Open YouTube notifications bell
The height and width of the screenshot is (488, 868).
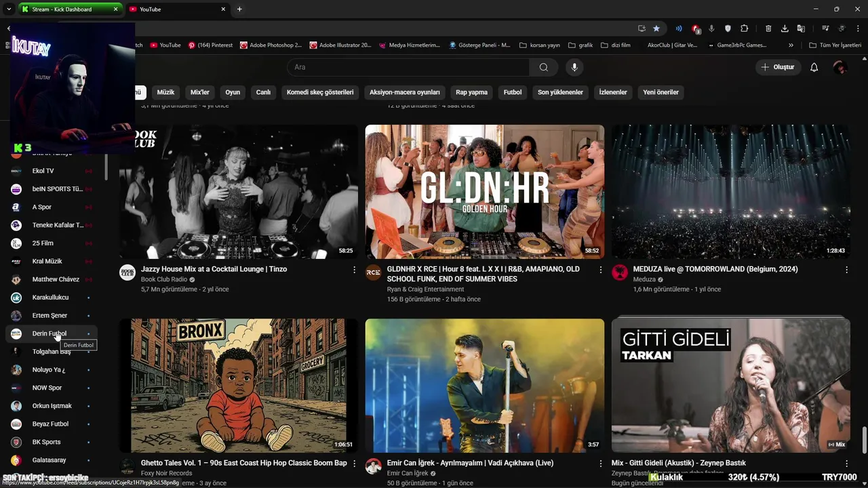pos(814,67)
